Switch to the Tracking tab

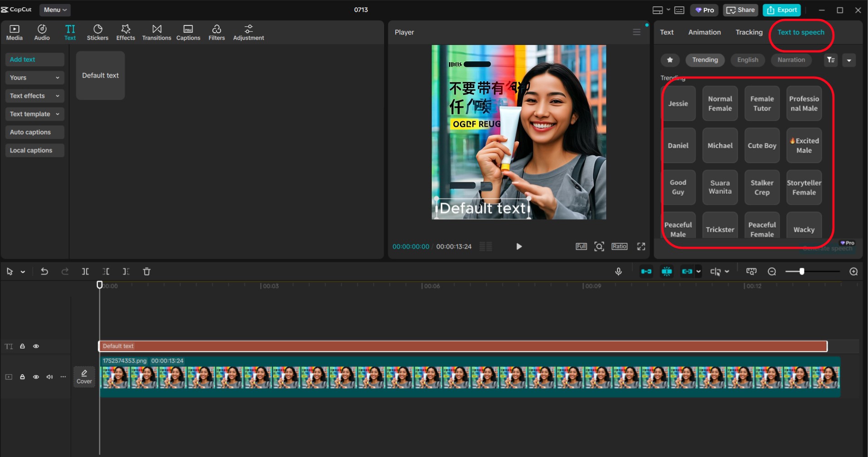[x=749, y=32]
